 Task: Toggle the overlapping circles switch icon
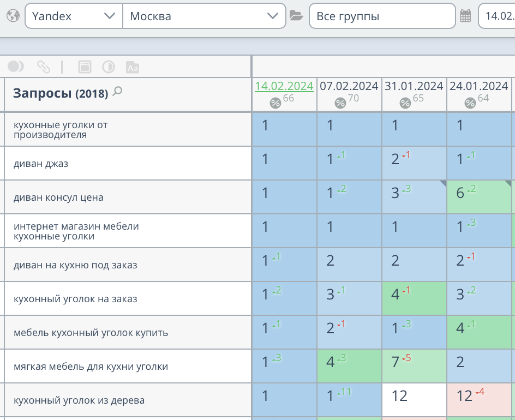(16, 67)
